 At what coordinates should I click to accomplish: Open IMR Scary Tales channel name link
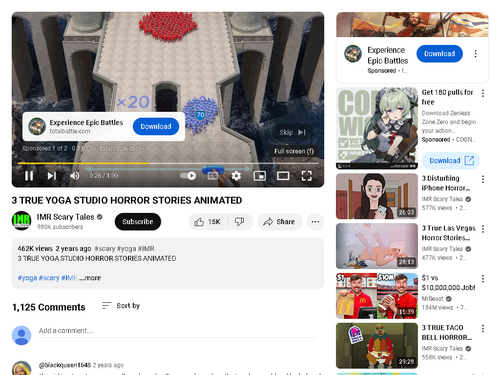pyautogui.click(x=65, y=217)
